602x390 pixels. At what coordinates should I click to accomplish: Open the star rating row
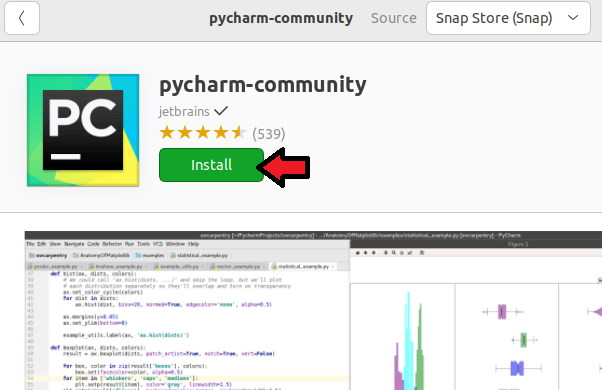point(202,133)
